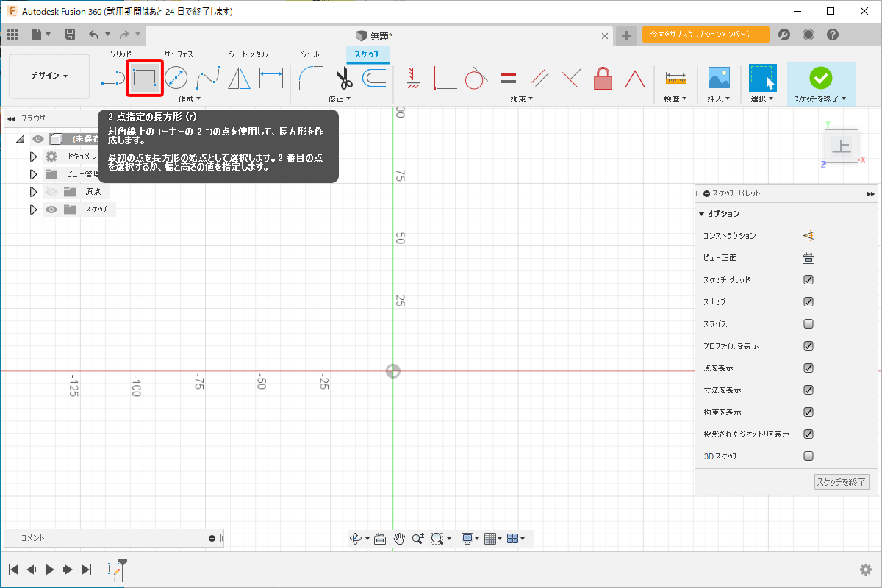Play the timeline
The image size is (882, 588).
[x=49, y=569]
